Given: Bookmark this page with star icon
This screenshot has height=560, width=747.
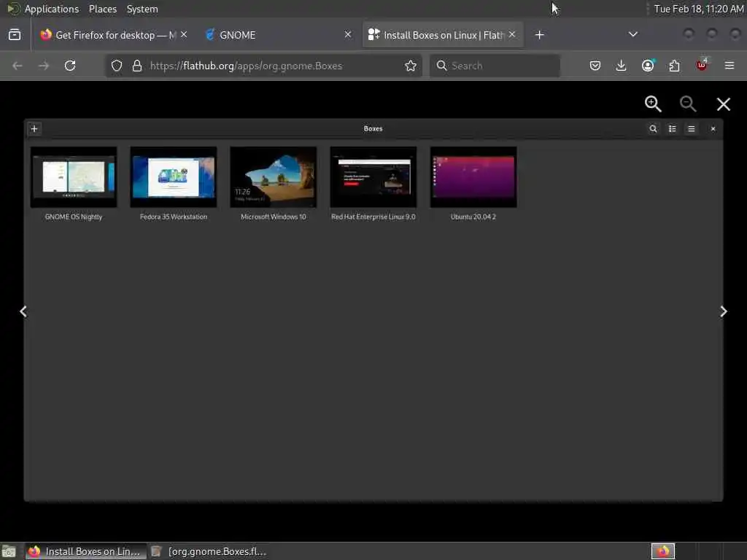Looking at the screenshot, I should 411,66.
